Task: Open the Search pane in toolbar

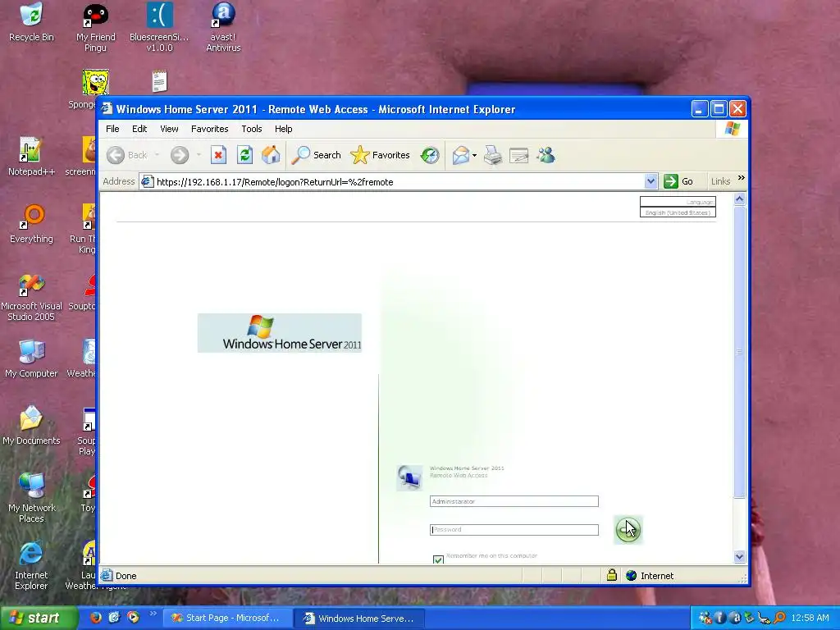Action: 316,155
